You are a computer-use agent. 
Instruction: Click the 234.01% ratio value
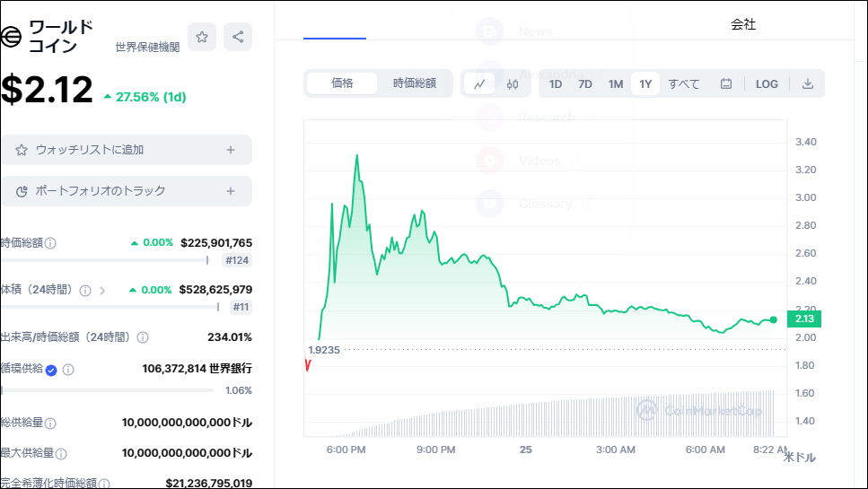(x=230, y=336)
